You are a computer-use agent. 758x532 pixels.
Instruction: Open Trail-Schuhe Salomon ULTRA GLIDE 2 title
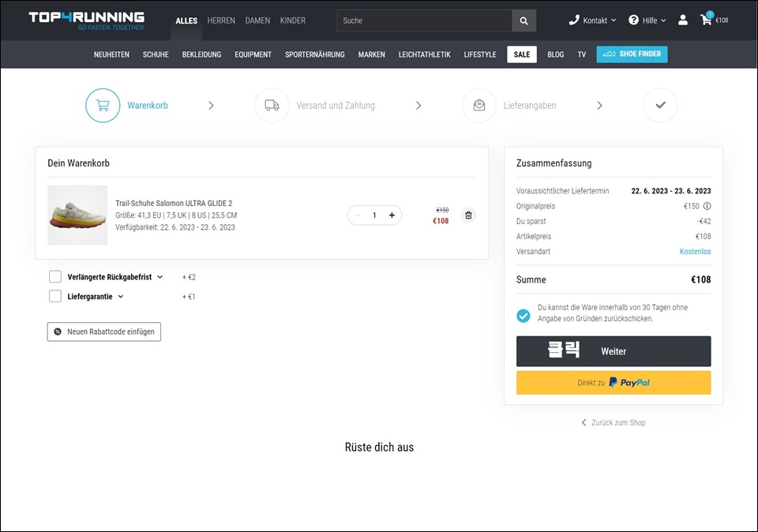(x=174, y=203)
